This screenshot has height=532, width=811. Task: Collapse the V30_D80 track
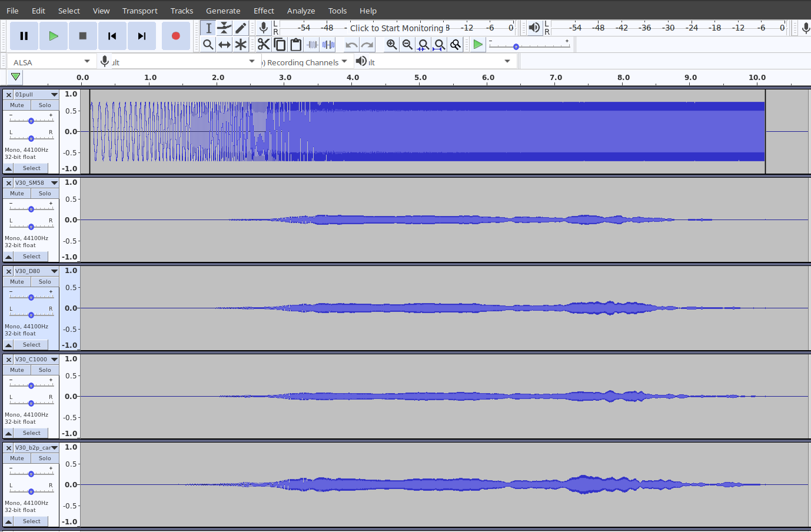[x=8, y=345]
